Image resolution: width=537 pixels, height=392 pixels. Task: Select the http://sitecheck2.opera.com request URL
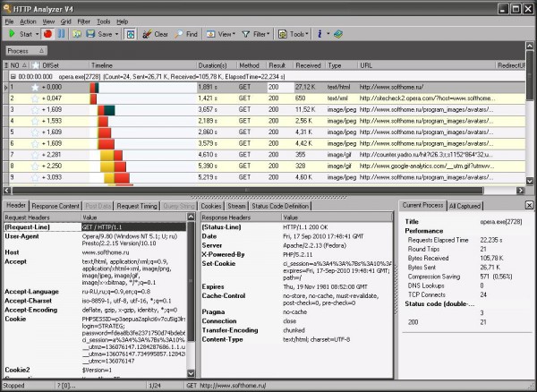[x=428, y=98]
